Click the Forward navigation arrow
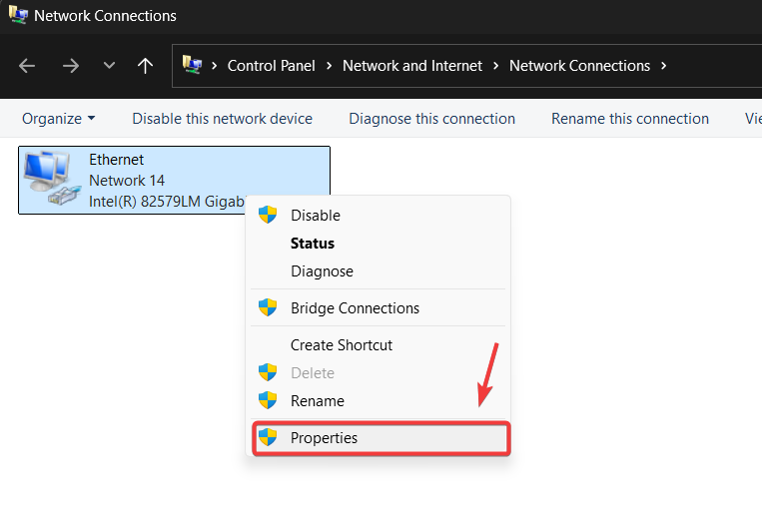Viewport: 762px width, 532px height. (x=70, y=66)
